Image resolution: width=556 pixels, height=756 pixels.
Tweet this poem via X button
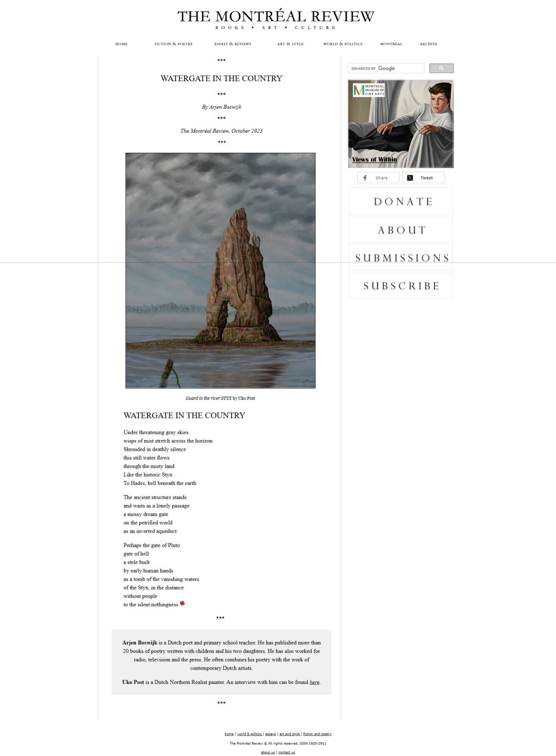click(423, 178)
